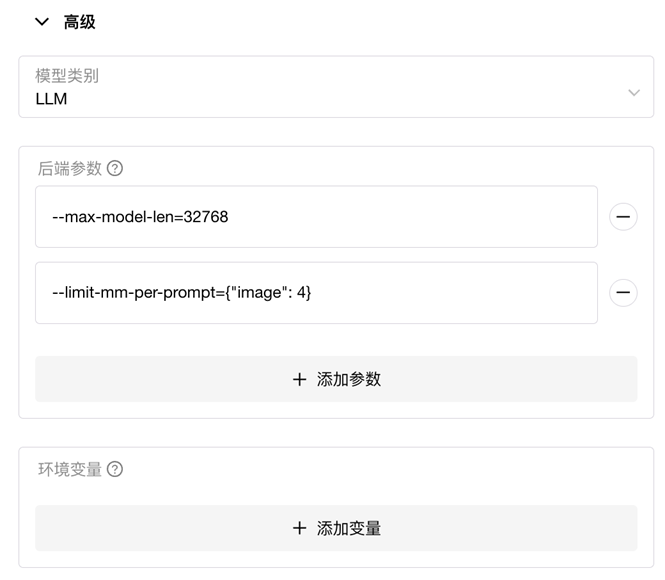
Task: Place cursor after closing brace in image limit
Action: pyautogui.click(x=312, y=293)
